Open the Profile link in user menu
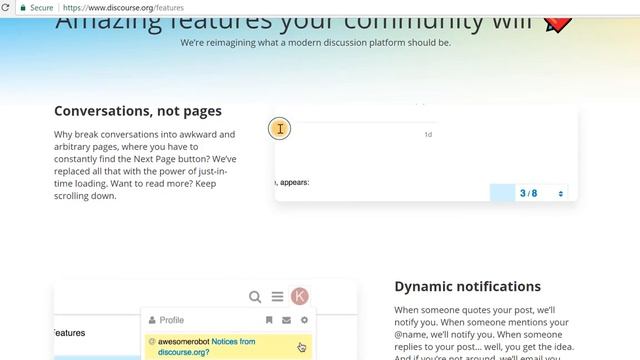Screen dimensions: 640x360 coord(166,320)
